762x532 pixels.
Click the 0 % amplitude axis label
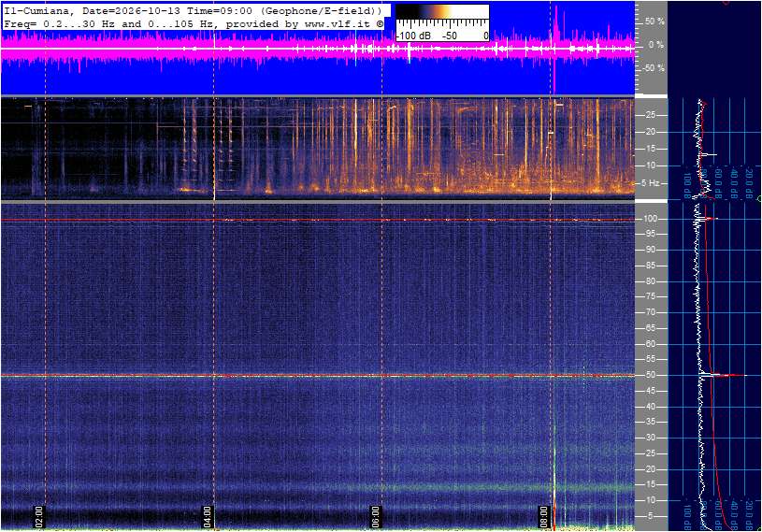pyautogui.click(x=656, y=45)
